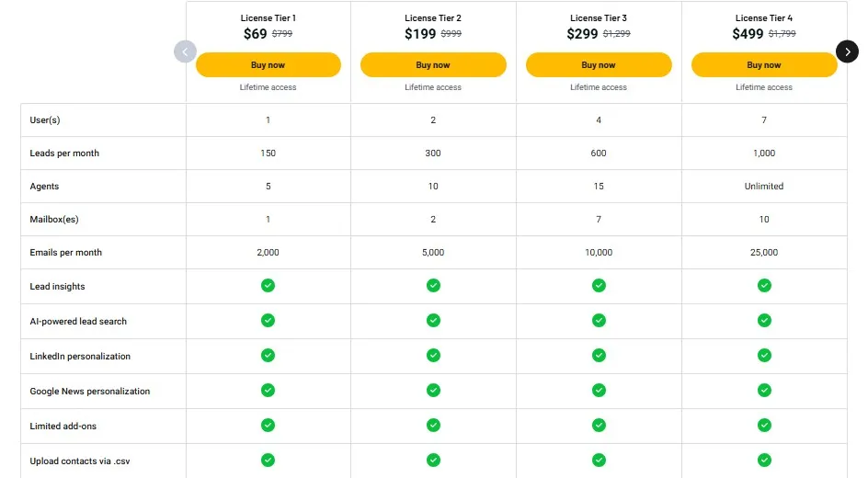Click the Leads per month row label

coord(64,154)
